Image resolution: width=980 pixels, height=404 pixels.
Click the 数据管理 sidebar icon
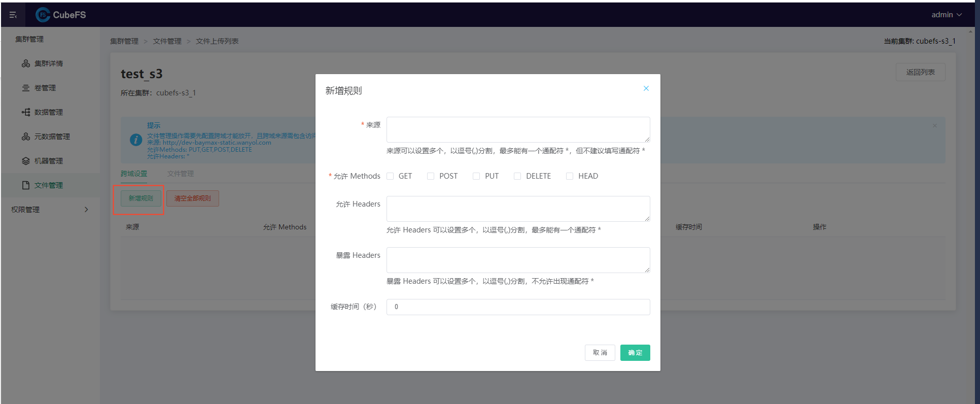(26, 112)
